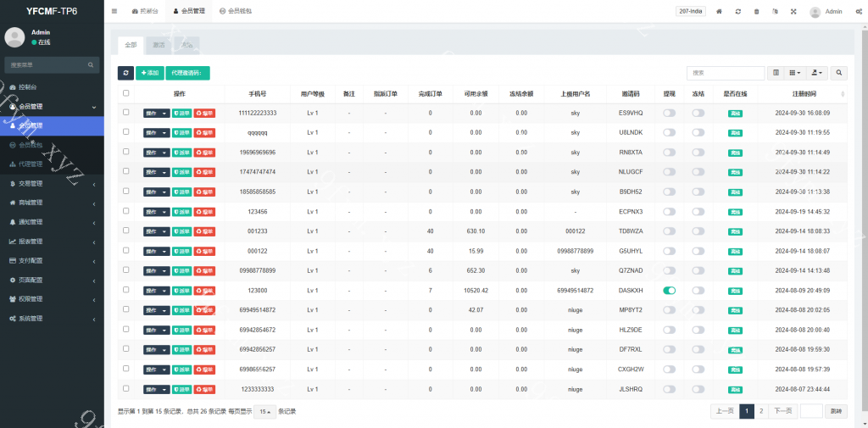Click the green shield button in row 111122223333
Image resolution: width=868 pixels, height=428 pixels.
tap(181, 113)
